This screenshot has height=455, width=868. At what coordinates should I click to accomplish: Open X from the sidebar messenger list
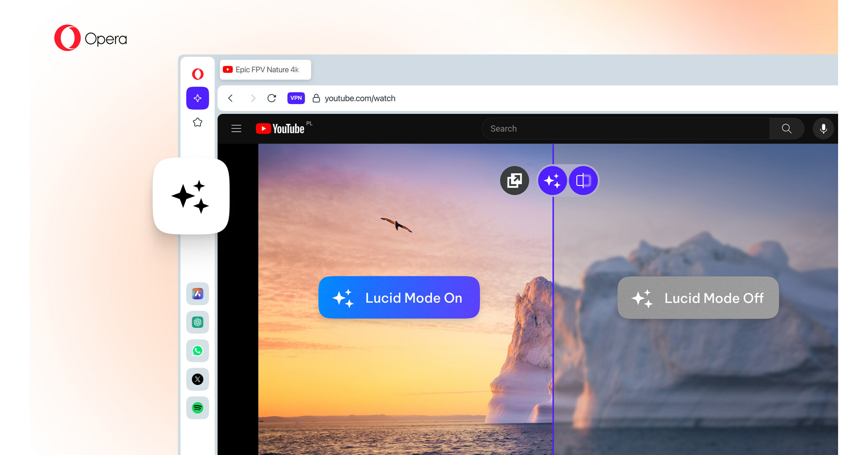(197, 379)
